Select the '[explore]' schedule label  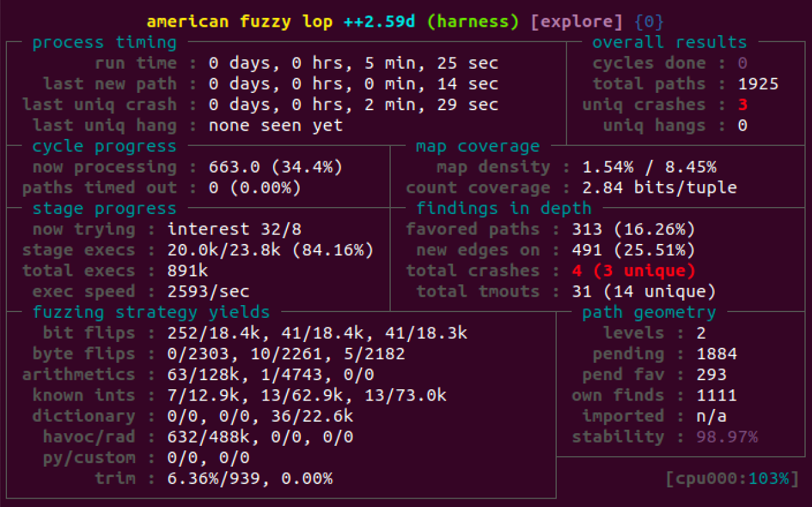coord(577,22)
